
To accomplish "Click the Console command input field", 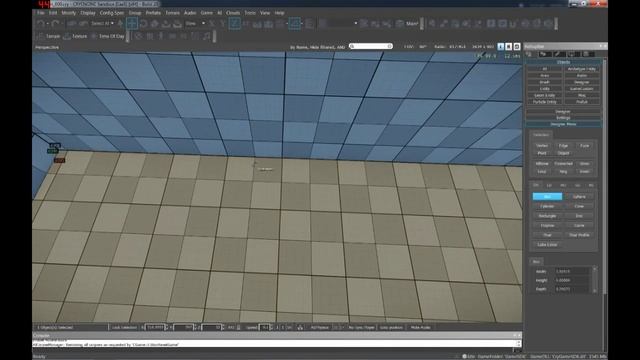I will [x=274, y=350].
